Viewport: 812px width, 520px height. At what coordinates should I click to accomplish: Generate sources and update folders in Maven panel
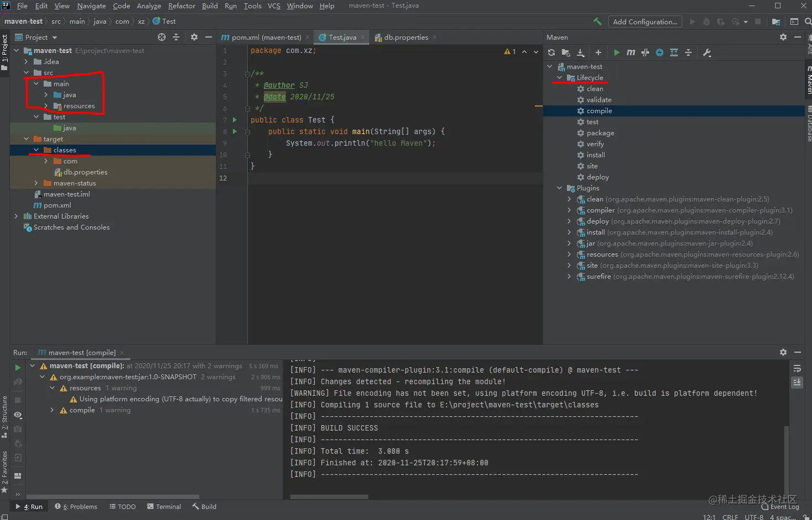click(x=565, y=52)
